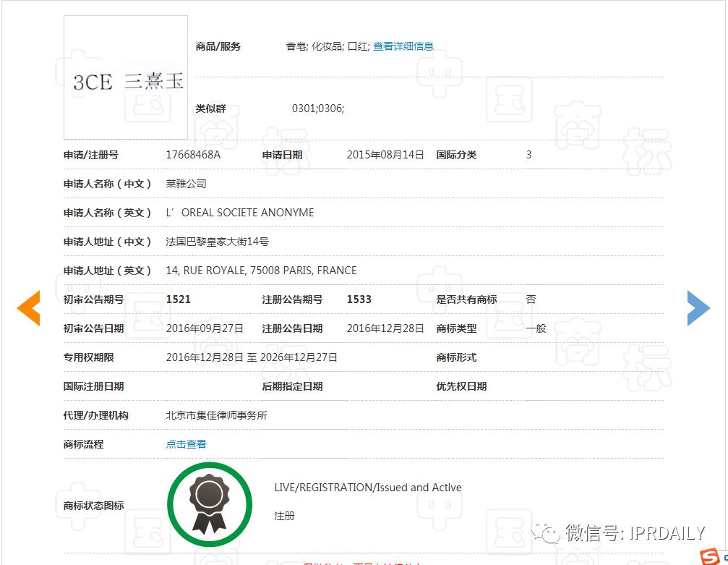Click agency name 北京市集佳律师事务所
Image resolution: width=728 pixels, height=565 pixels.
215,415
